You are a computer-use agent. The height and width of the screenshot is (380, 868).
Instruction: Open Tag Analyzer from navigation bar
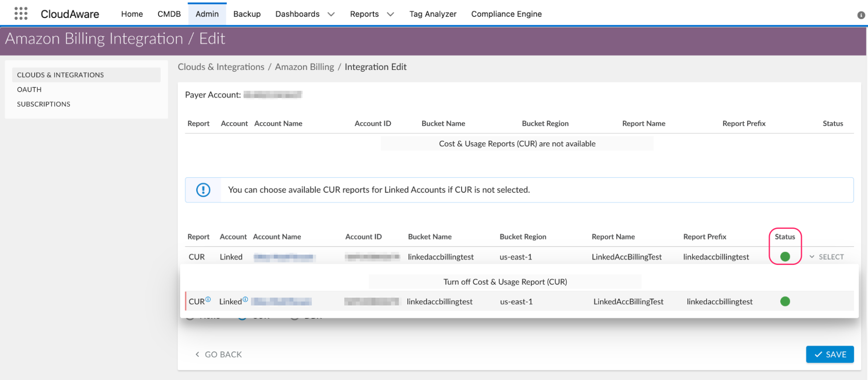pyautogui.click(x=432, y=14)
